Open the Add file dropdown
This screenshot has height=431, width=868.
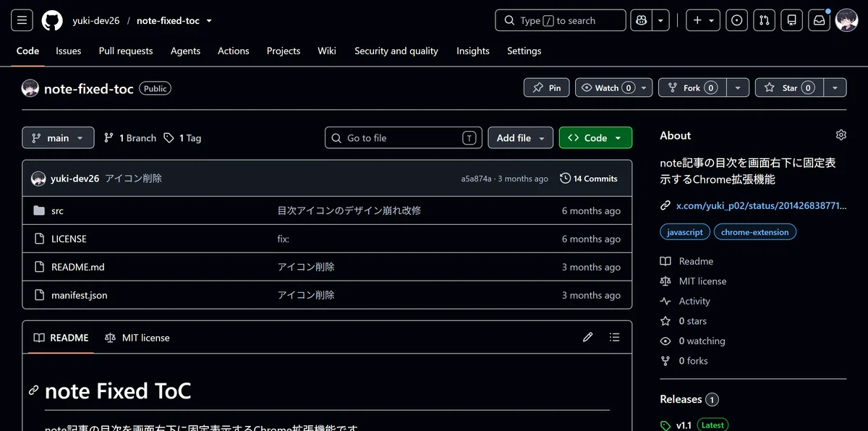tap(521, 137)
